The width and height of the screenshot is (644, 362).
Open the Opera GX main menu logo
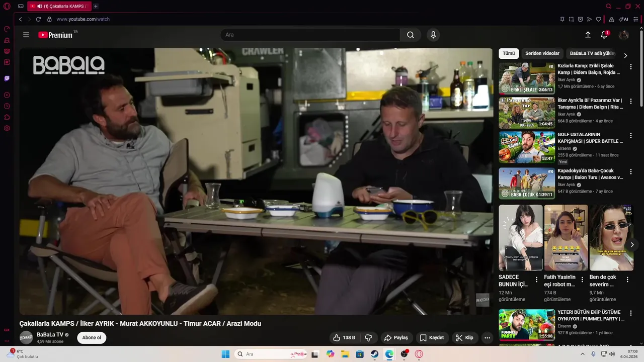pyautogui.click(x=7, y=6)
